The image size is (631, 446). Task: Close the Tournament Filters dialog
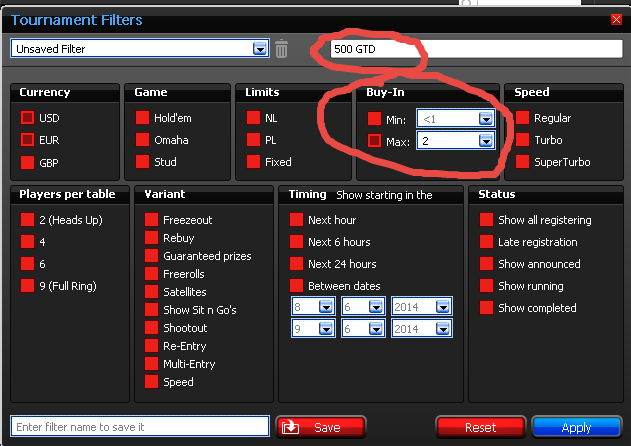click(x=616, y=19)
